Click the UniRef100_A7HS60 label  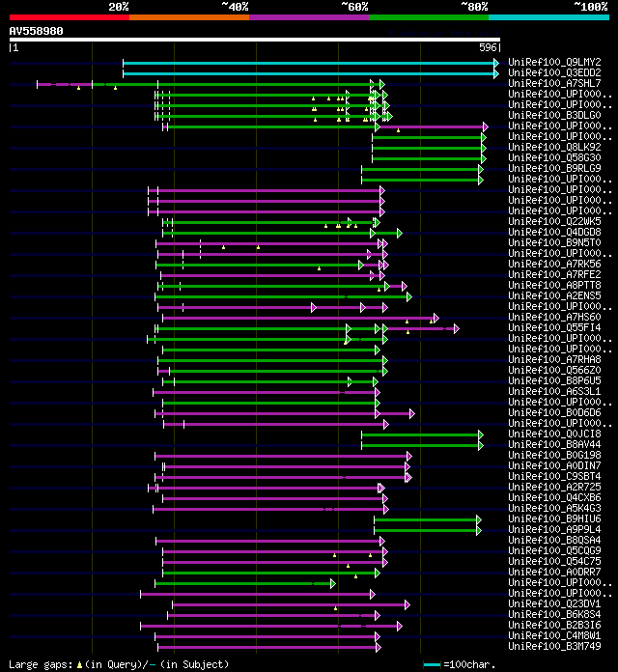coord(554,317)
